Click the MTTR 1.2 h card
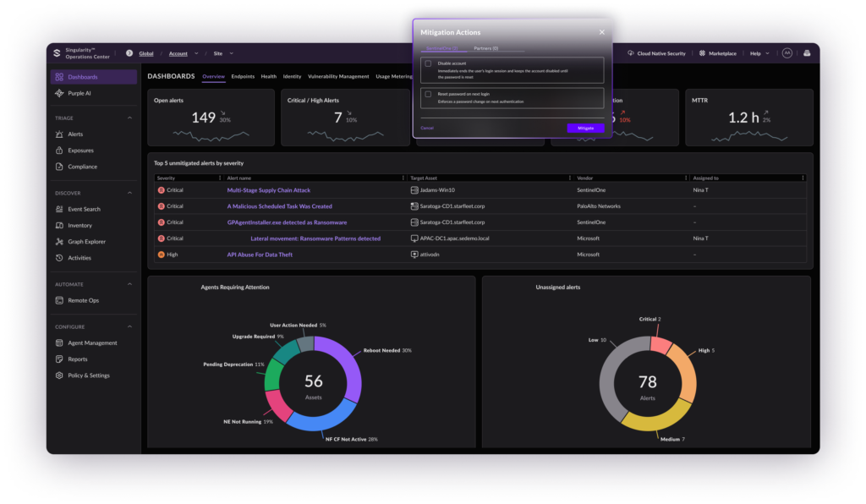The image size is (866, 504). (749, 118)
